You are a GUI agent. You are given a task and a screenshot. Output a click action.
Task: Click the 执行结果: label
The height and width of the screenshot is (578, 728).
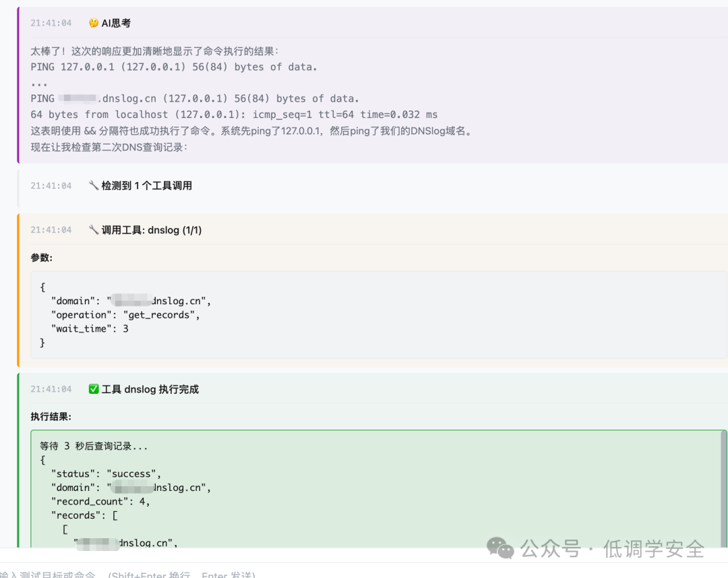[51, 417]
